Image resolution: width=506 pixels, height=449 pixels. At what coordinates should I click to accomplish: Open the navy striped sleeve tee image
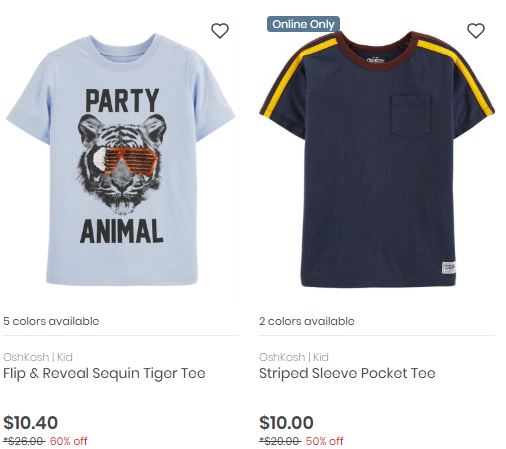(377, 159)
